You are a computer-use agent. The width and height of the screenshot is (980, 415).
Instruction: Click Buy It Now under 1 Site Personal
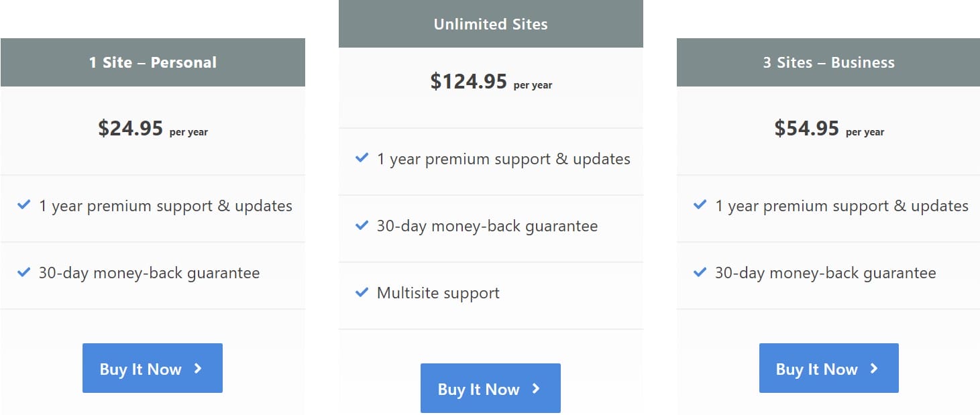pyautogui.click(x=152, y=368)
